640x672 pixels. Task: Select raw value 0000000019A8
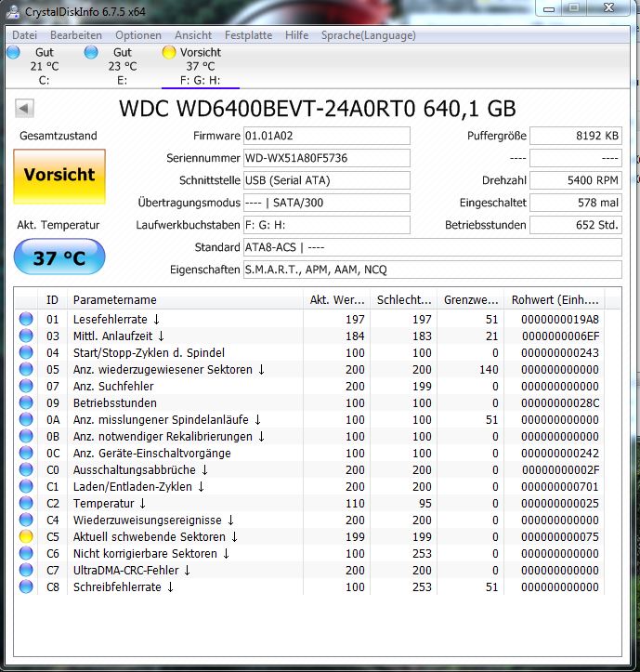pyautogui.click(x=560, y=320)
